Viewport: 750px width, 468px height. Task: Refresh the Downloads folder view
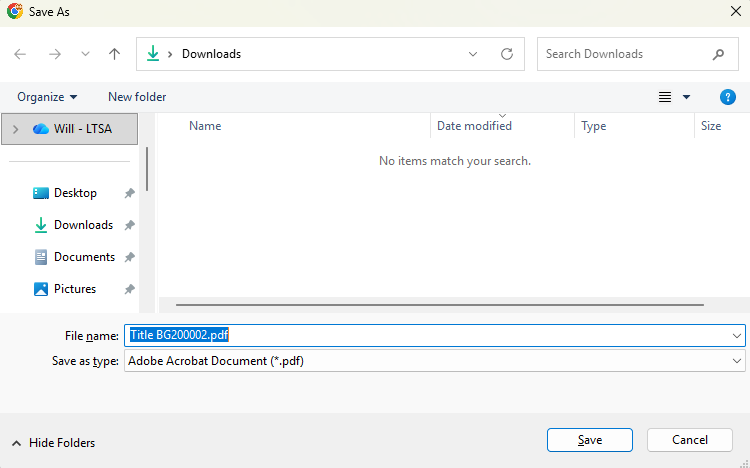507,54
